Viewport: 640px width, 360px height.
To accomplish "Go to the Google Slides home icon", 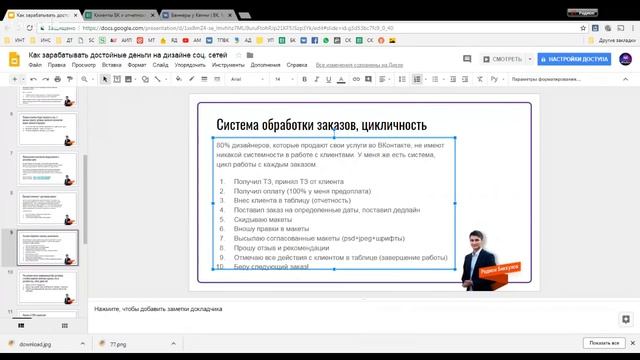I will coord(14,60).
